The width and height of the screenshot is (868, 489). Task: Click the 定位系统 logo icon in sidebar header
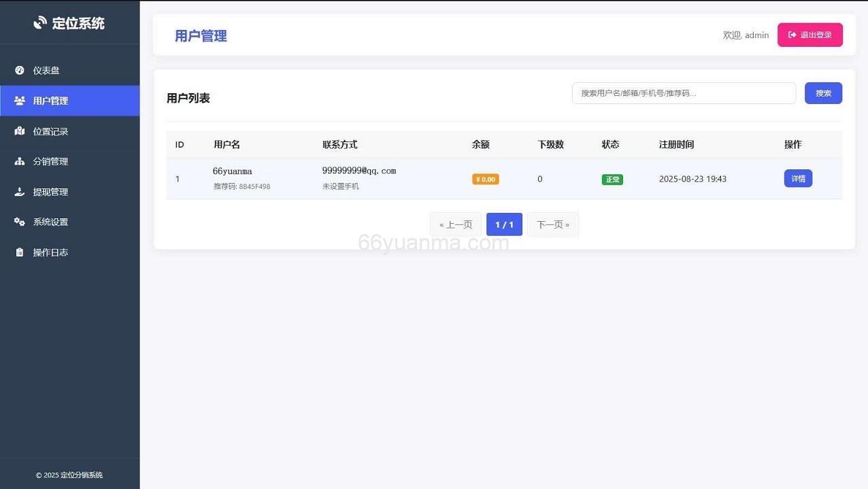(x=38, y=22)
